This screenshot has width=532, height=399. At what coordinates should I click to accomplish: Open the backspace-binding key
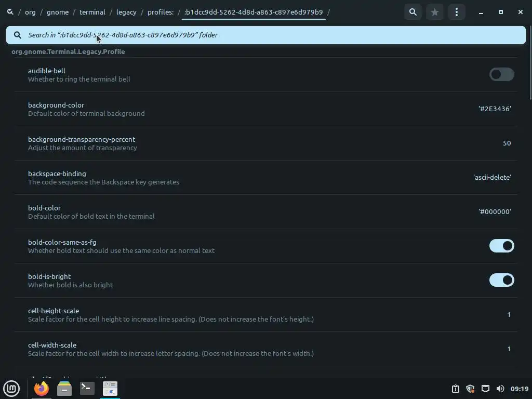coord(265,178)
